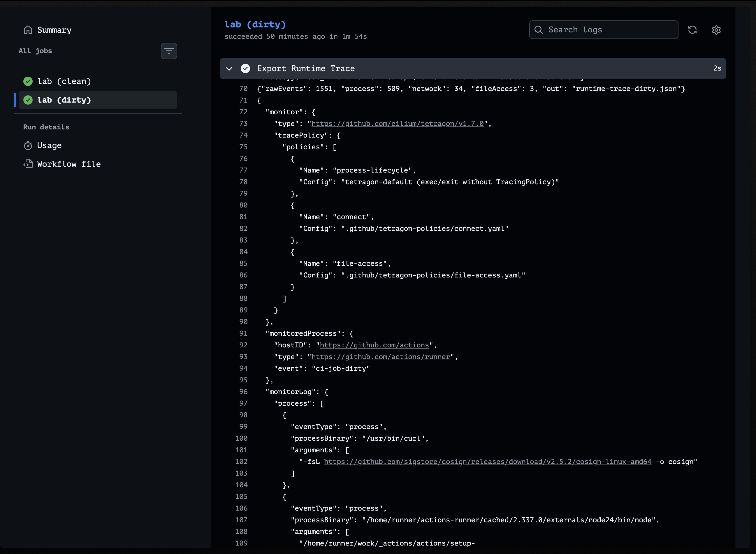This screenshot has height=554, width=756.
Task: Click log line number 107
Action: [x=242, y=520]
